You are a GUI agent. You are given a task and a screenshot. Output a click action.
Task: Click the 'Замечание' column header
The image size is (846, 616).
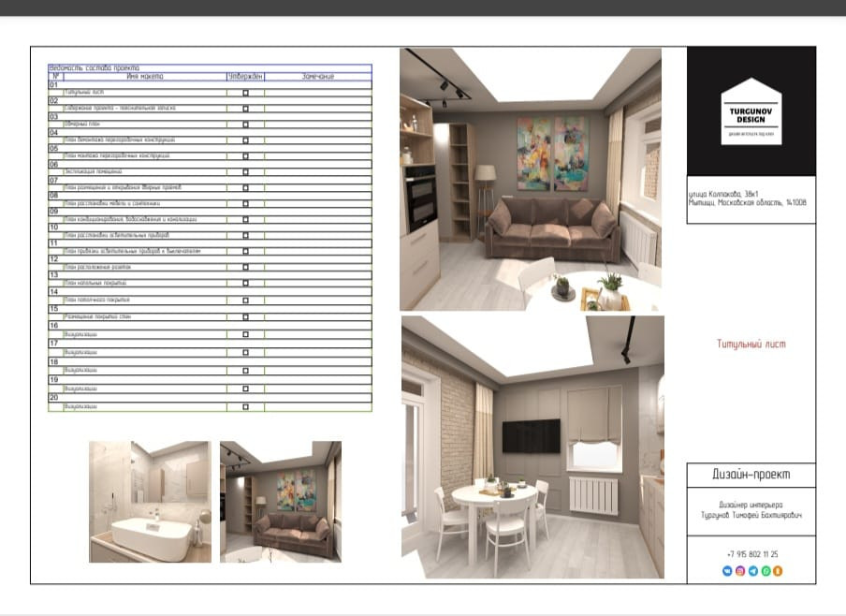pyautogui.click(x=318, y=77)
